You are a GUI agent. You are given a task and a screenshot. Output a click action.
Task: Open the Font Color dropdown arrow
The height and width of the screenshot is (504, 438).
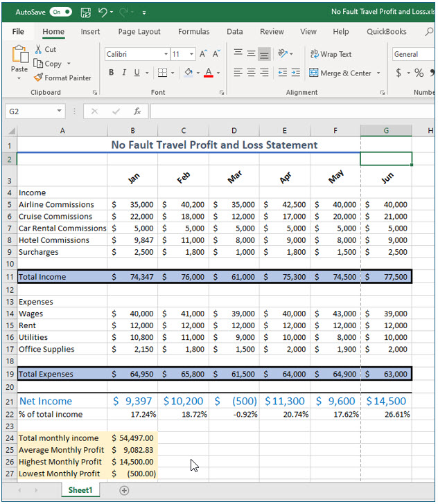point(218,73)
